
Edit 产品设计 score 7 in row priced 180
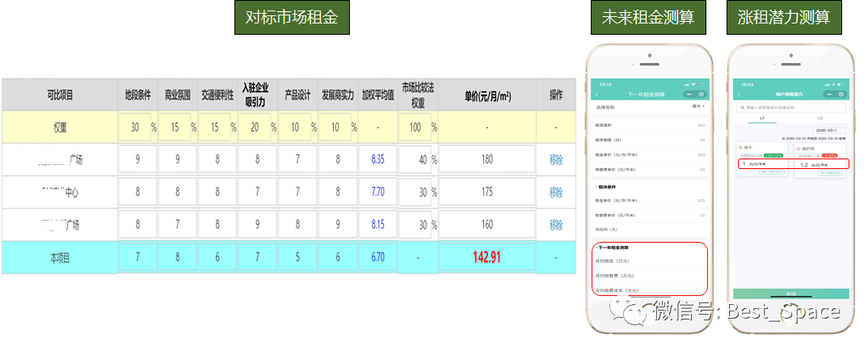(298, 160)
